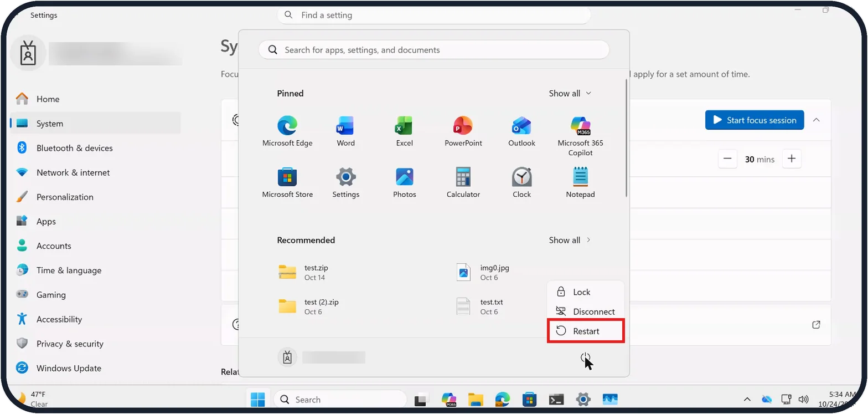The height and width of the screenshot is (414, 868).
Task: Go to Windows Update in Settings sidebar
Action: click(x=95, y=368)
